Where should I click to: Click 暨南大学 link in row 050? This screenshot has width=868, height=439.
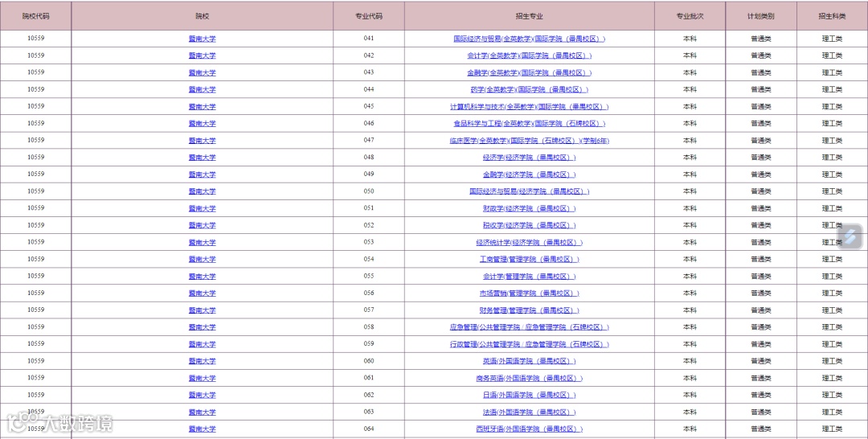point(202,191)
